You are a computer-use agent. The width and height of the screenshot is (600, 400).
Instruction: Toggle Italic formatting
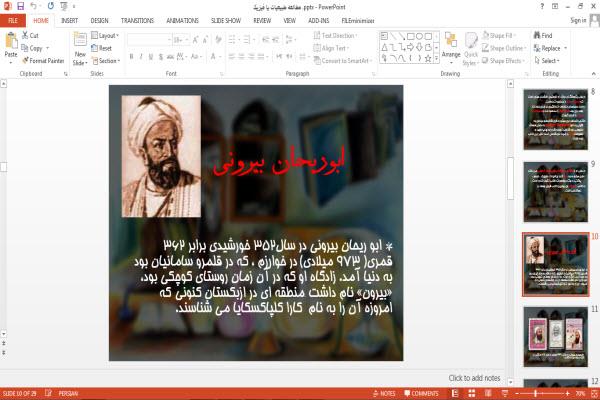(x=141, y=57)
